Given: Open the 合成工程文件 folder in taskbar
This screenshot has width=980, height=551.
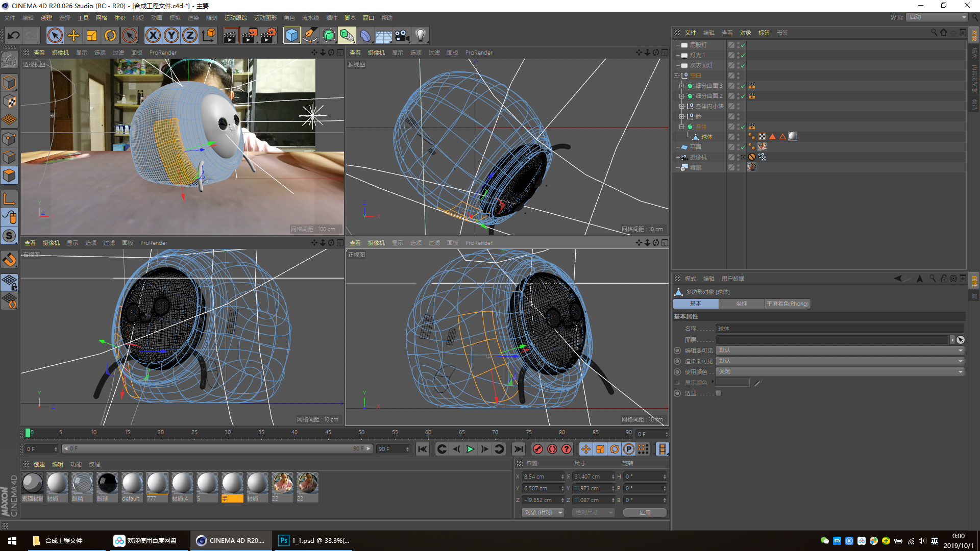Looking at the screenshot, I should (66, 541).
